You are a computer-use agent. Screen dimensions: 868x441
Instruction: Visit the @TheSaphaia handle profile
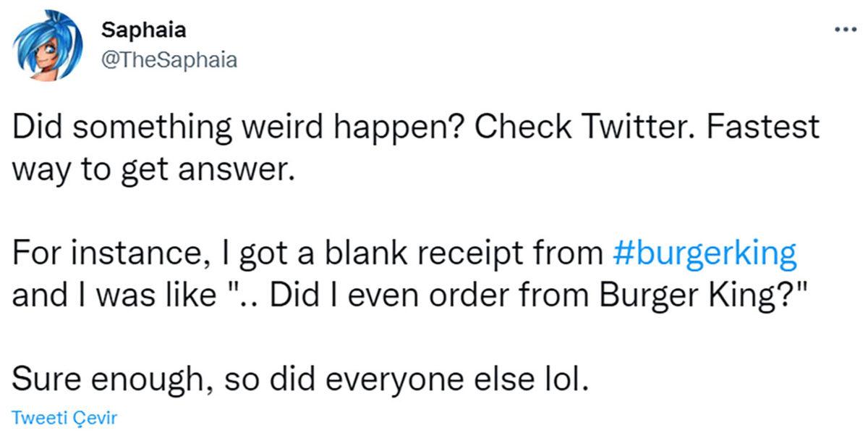point(169,59)
